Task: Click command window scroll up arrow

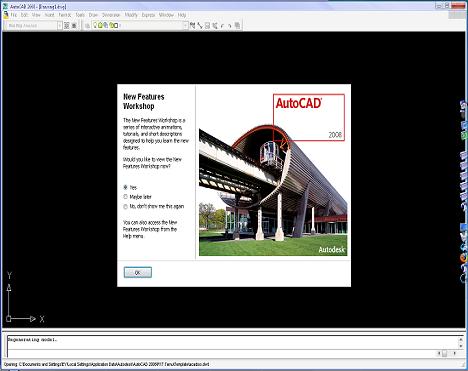Action: [x=461, y=339]
